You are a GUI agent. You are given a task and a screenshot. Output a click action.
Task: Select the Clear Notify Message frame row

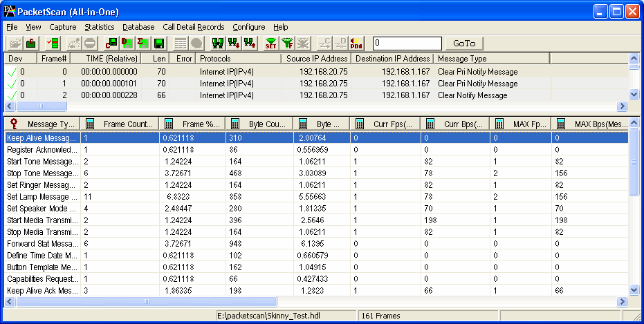coord(316,95)
